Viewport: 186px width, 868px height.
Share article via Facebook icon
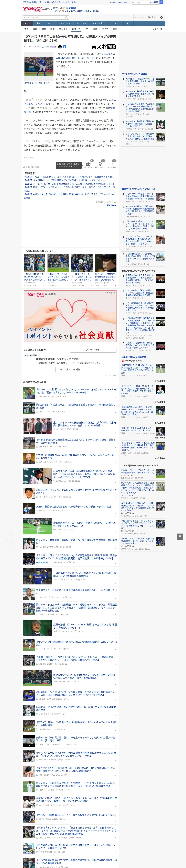pyautogui.click(x=64, y=47)
